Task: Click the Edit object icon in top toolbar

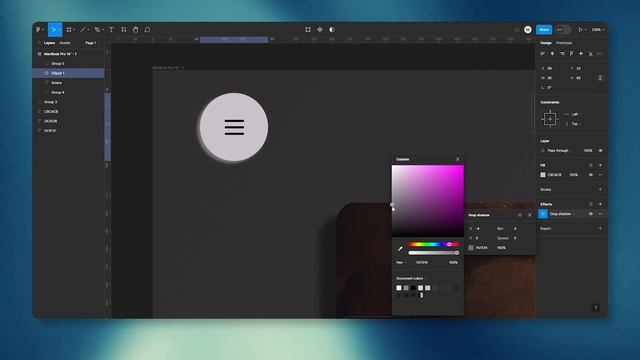Action: [x=308, y=29]
